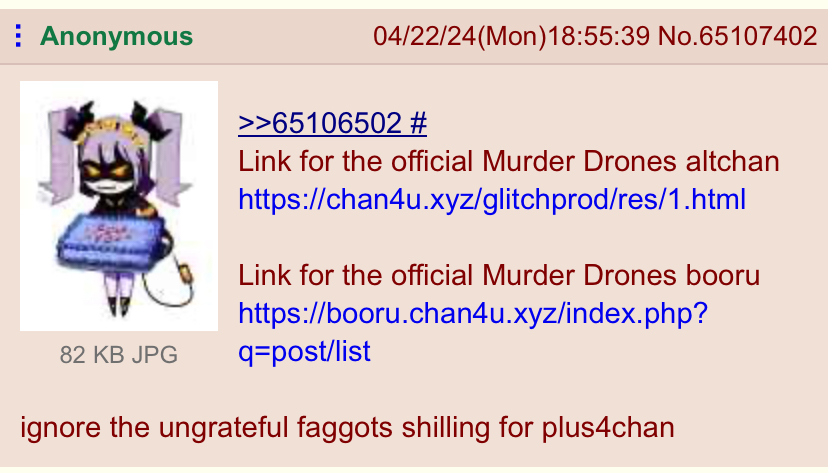Image resolution: width=828 pixels, height=473 pixels.
Task: Click the "No." post permalink
Action: 678,36
